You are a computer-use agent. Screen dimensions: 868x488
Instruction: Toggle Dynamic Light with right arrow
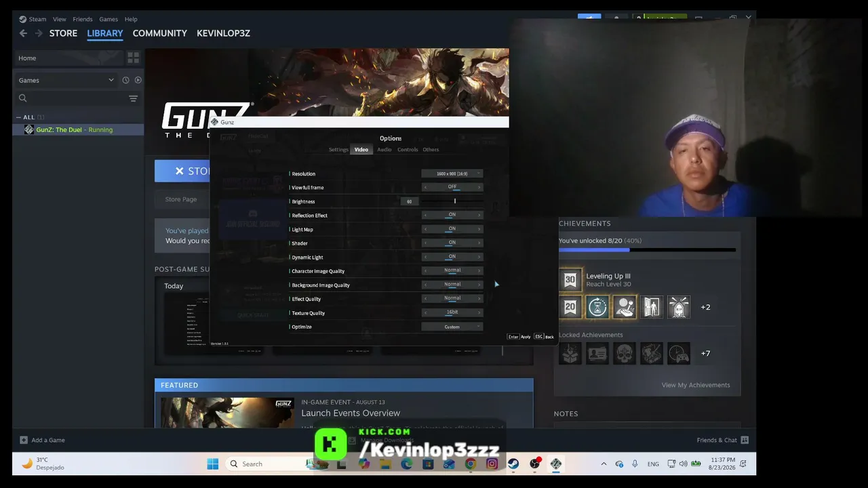(x=479, y=257)
